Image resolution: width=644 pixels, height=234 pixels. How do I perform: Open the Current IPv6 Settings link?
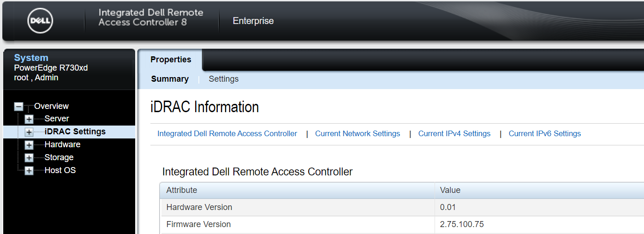coord(545,133)
